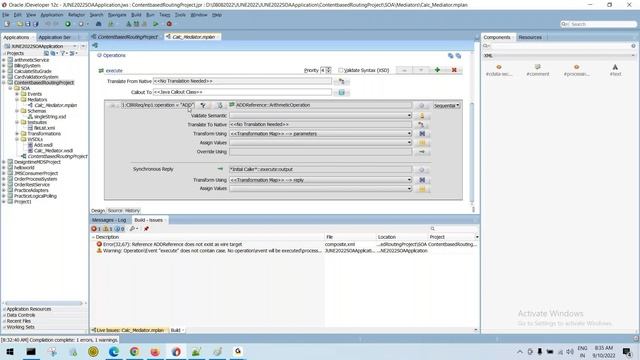Collapse the ContentbasedRoutingProject node
The height and width of the screenshot is (360, 640).
pos(4,82)
